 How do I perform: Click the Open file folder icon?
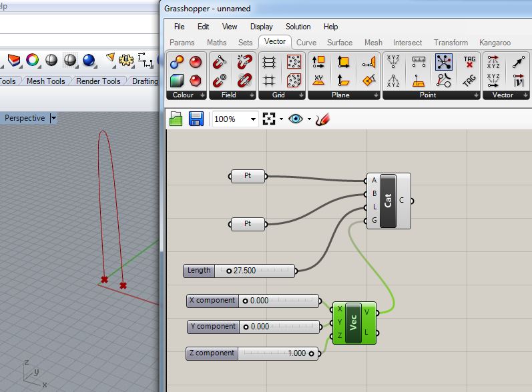[176, 119]
